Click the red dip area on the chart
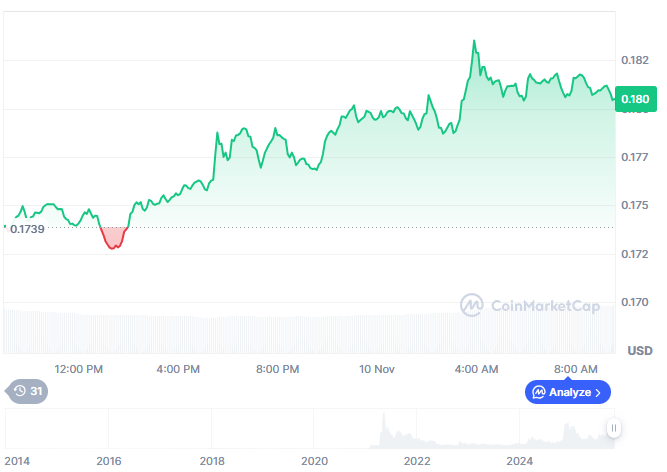The image size is (667, 472). click(114, 238)
